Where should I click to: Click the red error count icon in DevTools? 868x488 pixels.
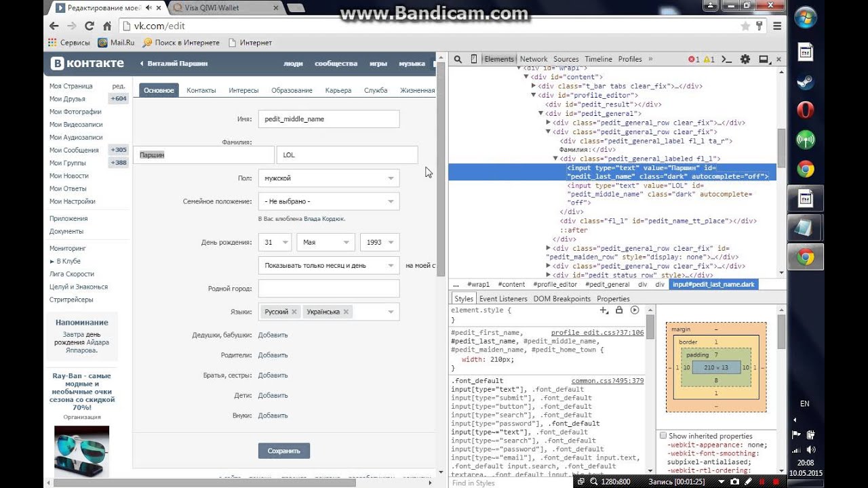pyautogui.click(x=691, y=59)
